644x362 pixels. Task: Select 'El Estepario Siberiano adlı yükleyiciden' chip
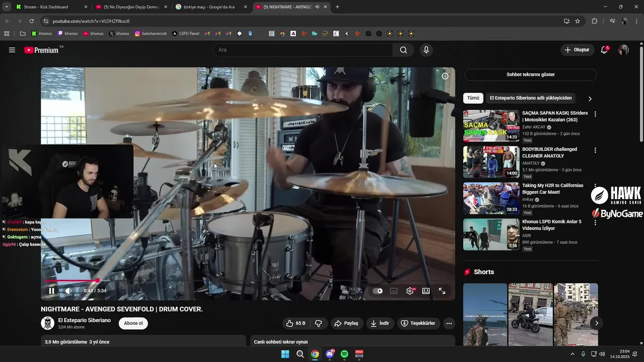[x=531, y=98]
